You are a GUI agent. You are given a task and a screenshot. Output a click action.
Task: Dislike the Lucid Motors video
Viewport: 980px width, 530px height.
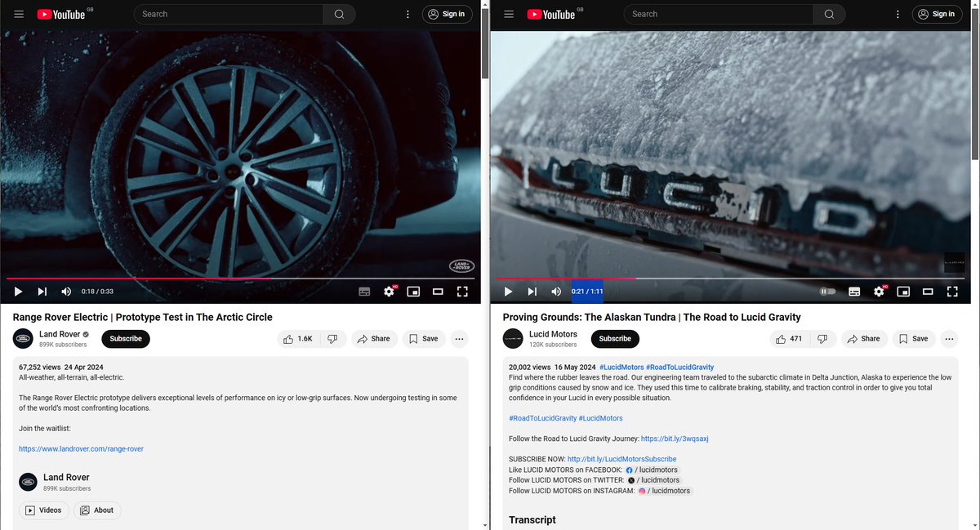coord(823,338)
